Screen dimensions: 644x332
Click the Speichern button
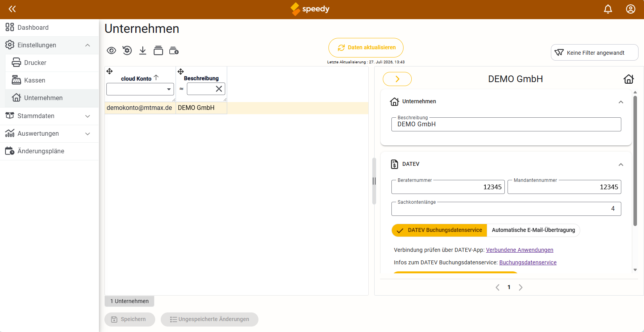130,319
